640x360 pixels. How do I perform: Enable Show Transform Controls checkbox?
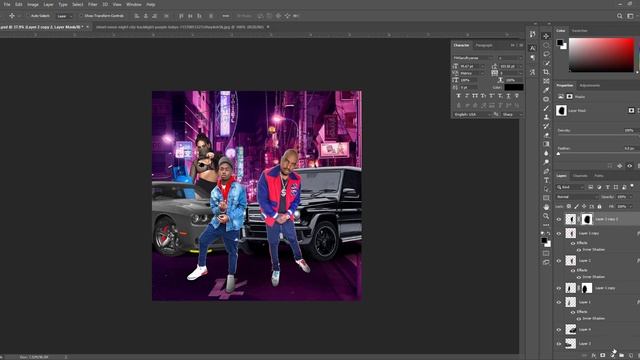(81, 16)
